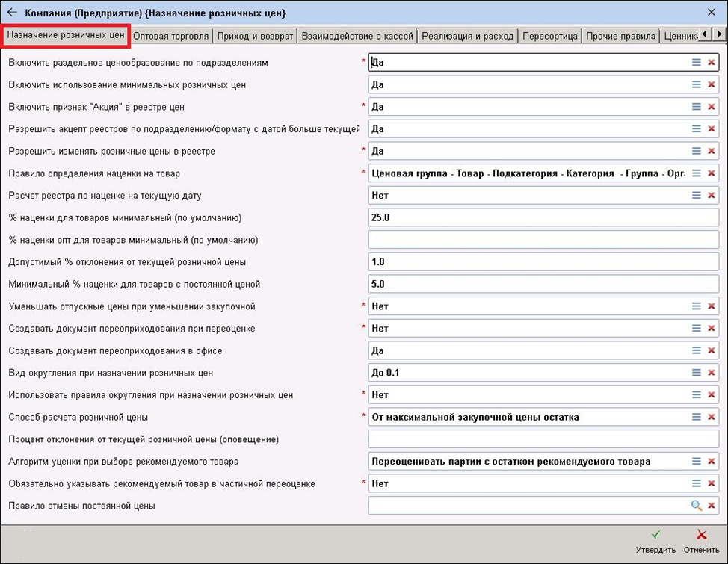Clear 'Способ расчета розничной цены' with red X
This screenshot has height=564, width=728.
(712, 417)
